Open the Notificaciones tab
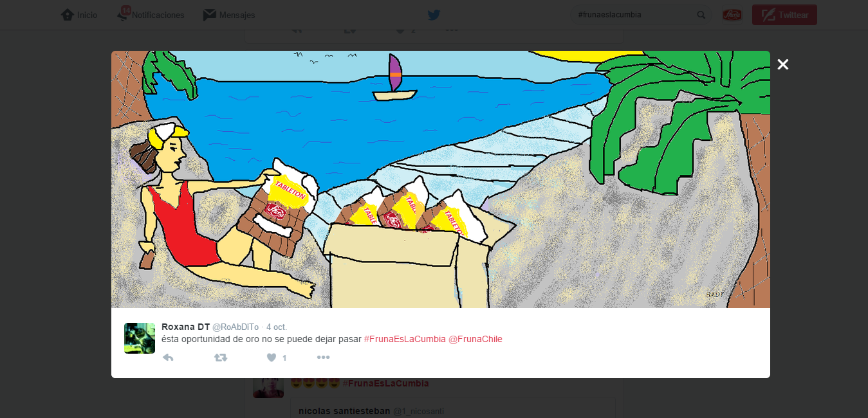Viewport: 868px width, 418px height. [x=151, y=15]
